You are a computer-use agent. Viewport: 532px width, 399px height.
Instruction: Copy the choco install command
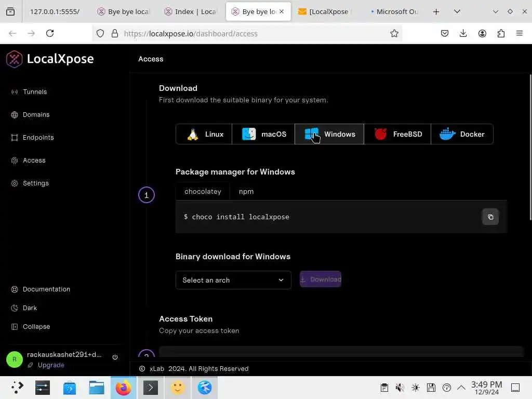click(x=490, y=217)
